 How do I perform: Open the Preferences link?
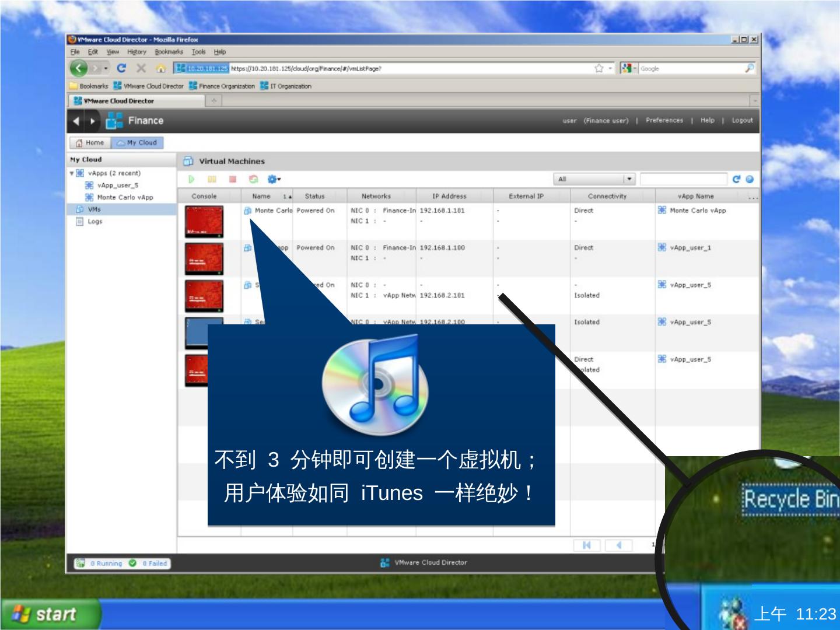(664, 120)
